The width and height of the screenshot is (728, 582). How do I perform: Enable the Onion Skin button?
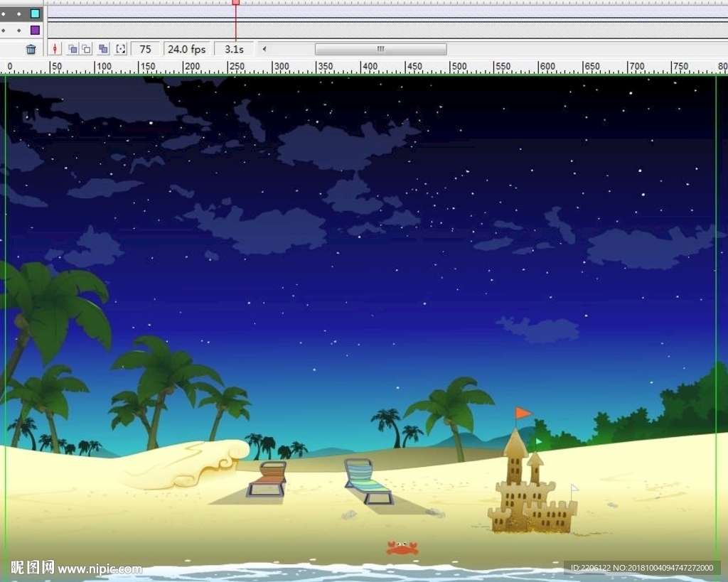click(x=73, y=49)
